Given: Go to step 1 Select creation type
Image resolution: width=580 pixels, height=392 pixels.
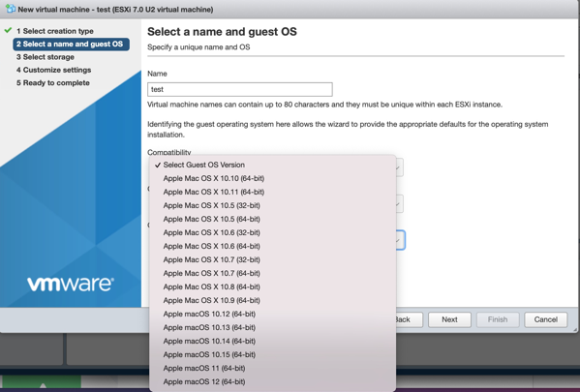Looking at the screenshot, I should [55, 31].
